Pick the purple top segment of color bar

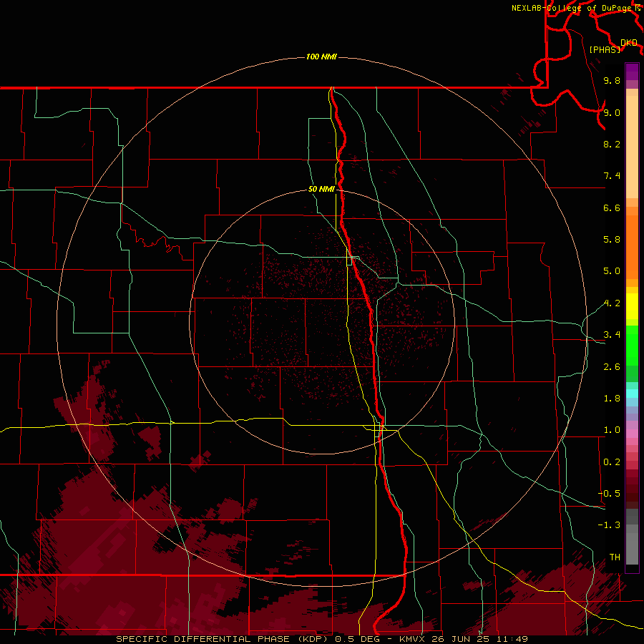tap(632, 72)
